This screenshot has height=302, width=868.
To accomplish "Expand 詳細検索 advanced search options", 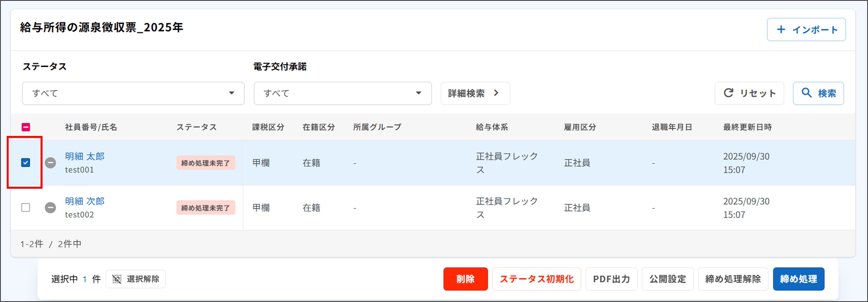I will [475, 93].
